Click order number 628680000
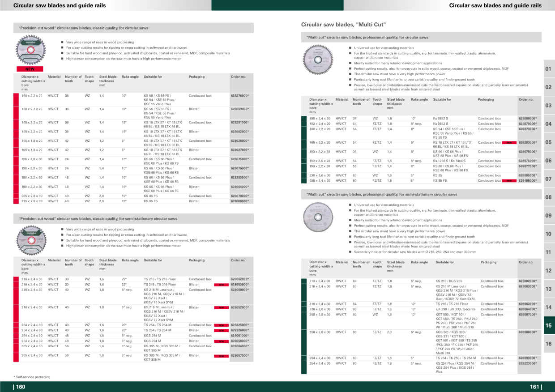This screenshot has width=555, height=392. [x=239, y=201]
